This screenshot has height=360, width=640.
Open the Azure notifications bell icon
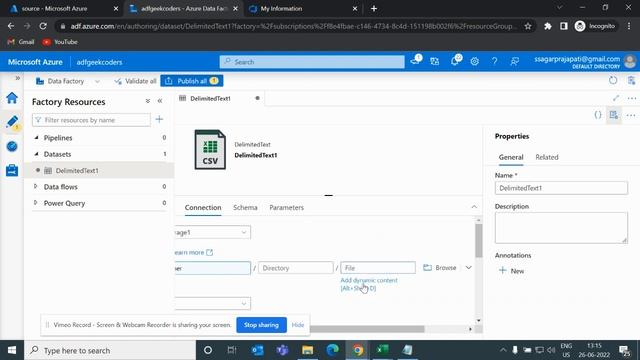pyautogui.click(x=455, y=61)
